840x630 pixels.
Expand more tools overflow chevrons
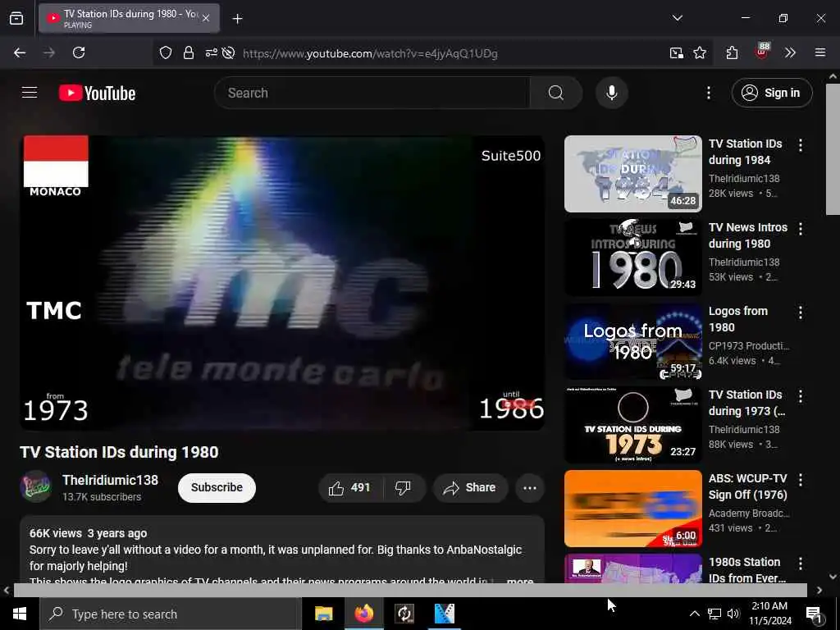click(x=790, y=52)
